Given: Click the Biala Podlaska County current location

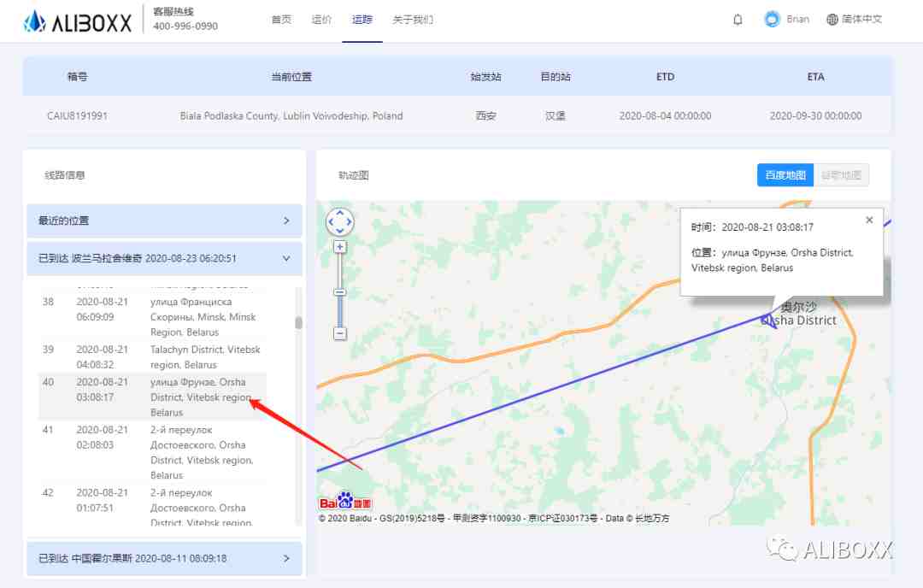Looking at the screenshot, I should tap(291, 116).
